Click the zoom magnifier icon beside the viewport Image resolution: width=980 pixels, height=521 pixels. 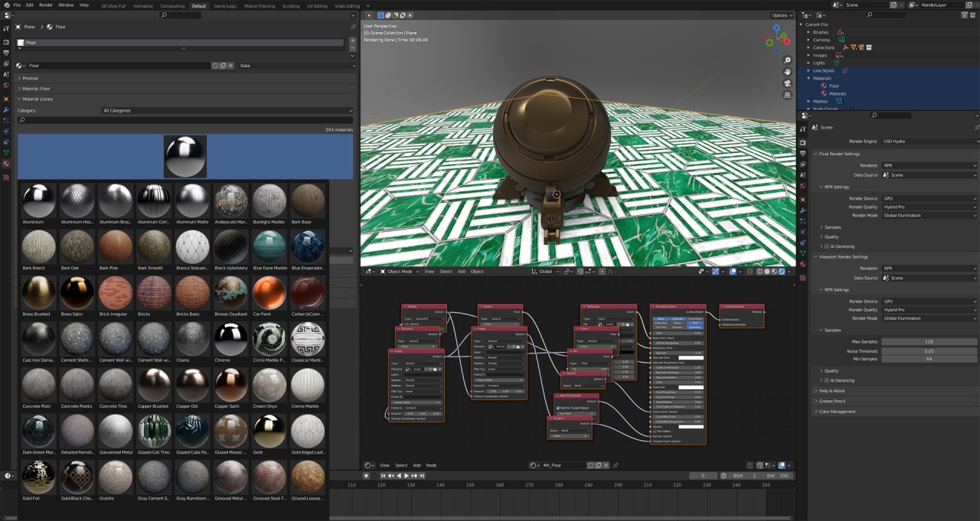tap(787, 59)
